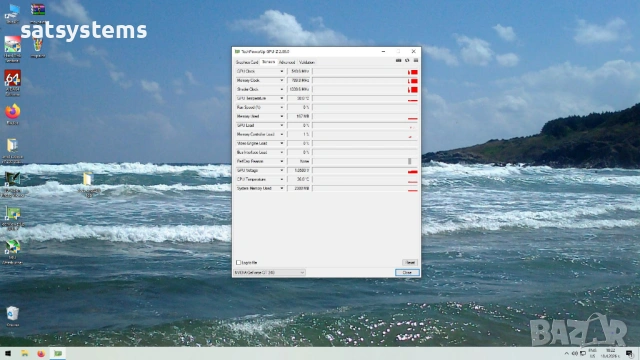Take a GPU-Z screenshot with camera icon
The width and height of the screenshot is (640, 360).
398,60
